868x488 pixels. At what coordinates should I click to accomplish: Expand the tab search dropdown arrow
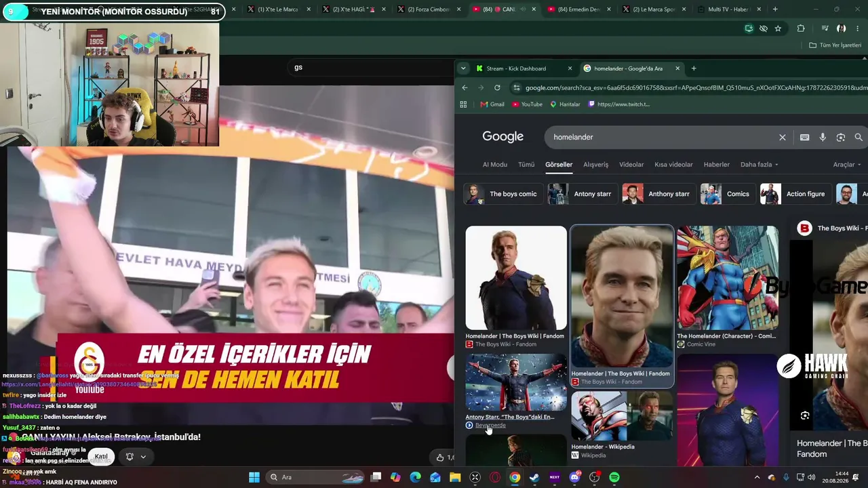tap(463, 68)
